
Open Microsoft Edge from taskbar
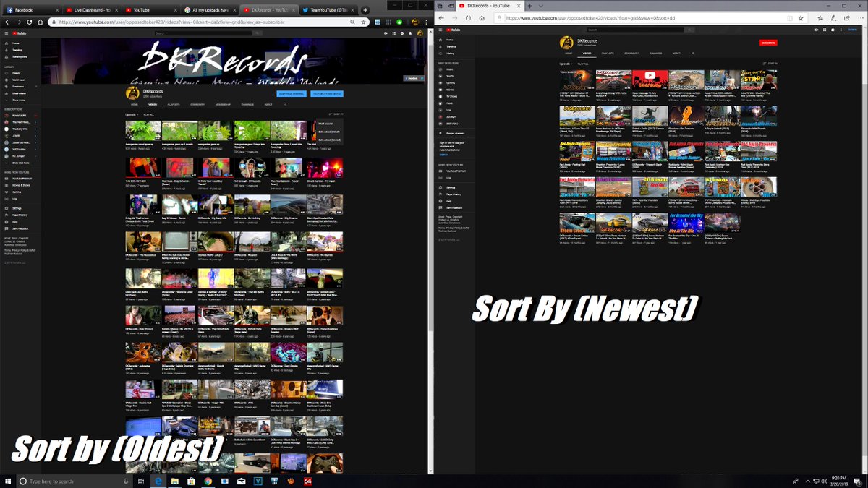[x=158, y=481]
